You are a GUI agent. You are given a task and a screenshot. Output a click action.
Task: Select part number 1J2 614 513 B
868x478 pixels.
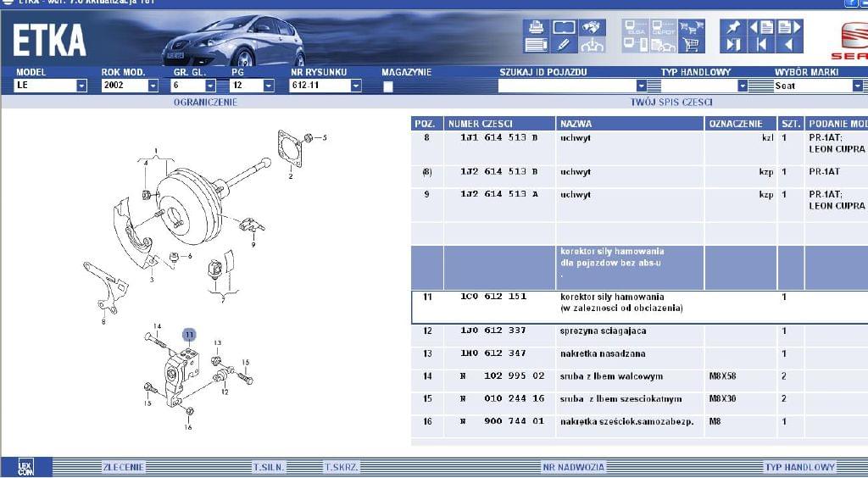pos(498,171)
